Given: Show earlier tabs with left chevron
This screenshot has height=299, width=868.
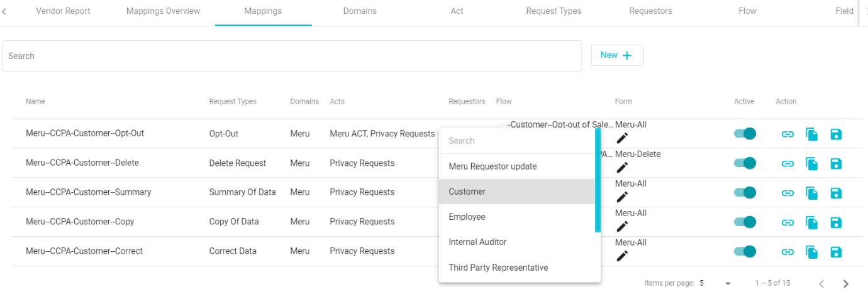Looking at the screenshot, I should point(5,11).
